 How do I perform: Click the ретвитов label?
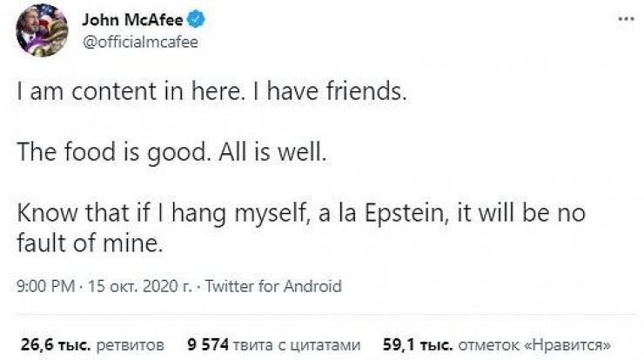tap(127, 343)
